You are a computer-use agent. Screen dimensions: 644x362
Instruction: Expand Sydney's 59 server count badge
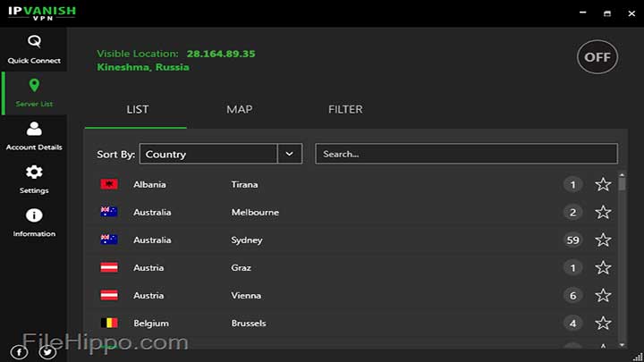tap(572, 240)
